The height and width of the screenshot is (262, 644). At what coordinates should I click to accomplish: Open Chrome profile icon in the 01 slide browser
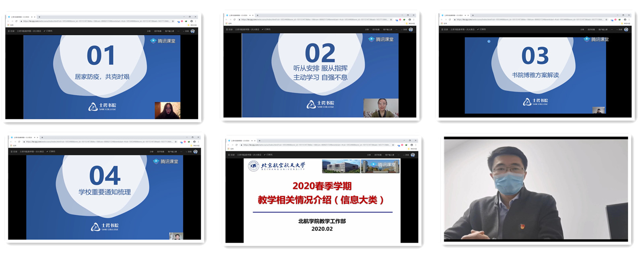(x=191, y=21)
